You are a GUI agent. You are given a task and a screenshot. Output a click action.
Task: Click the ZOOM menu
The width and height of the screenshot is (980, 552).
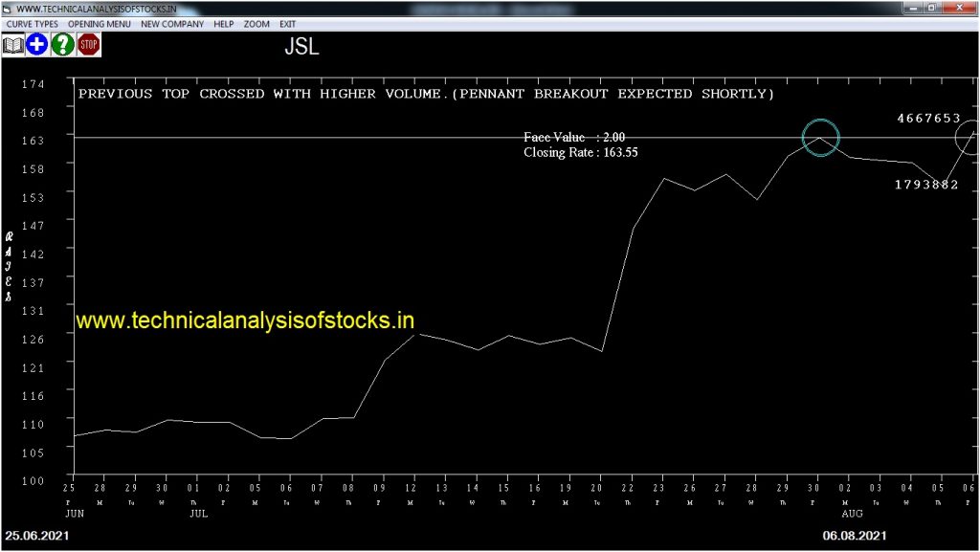[256, 24]
